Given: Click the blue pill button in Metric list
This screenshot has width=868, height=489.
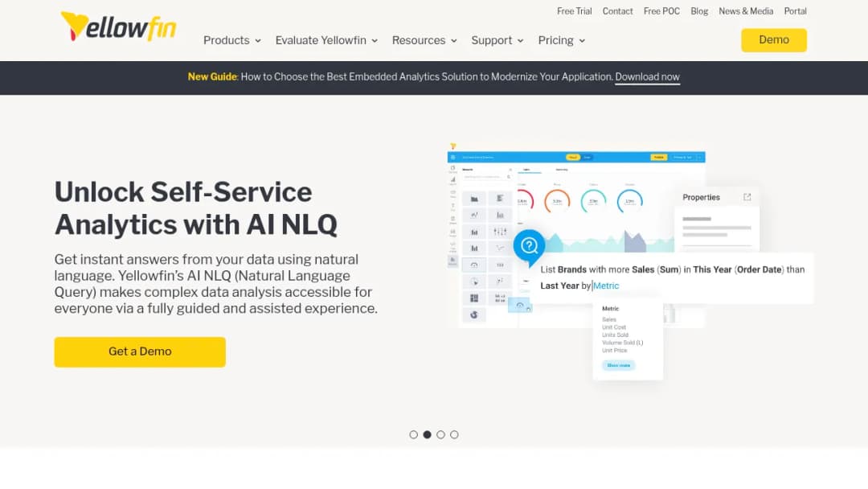Looking at the screenshot, I should pyautogui.click(x=618, y=365).
